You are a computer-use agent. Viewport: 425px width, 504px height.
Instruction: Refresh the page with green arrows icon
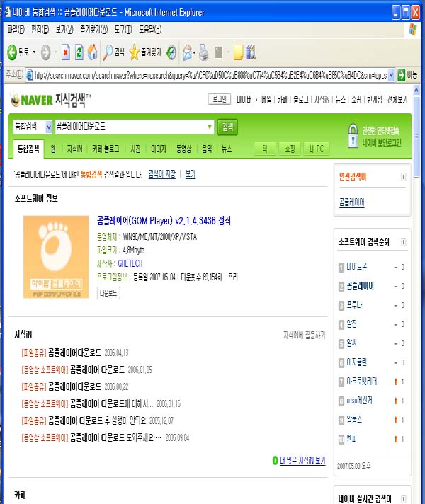point(79,52)
